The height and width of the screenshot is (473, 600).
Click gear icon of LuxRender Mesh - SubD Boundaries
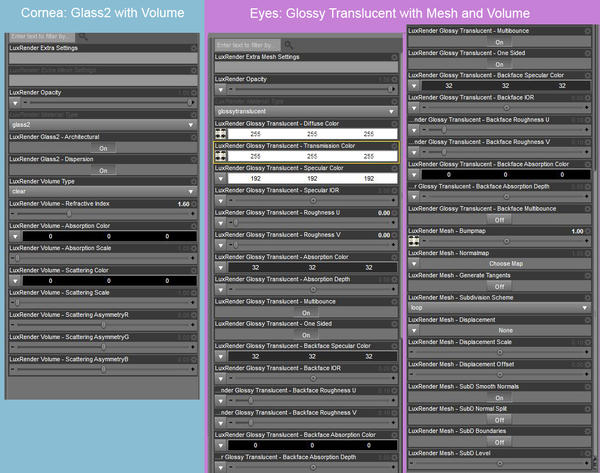click(x=587, y=431)
